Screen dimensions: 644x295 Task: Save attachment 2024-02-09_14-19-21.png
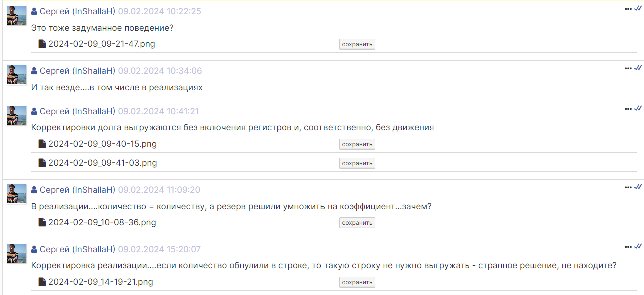(x=357, y=282)
